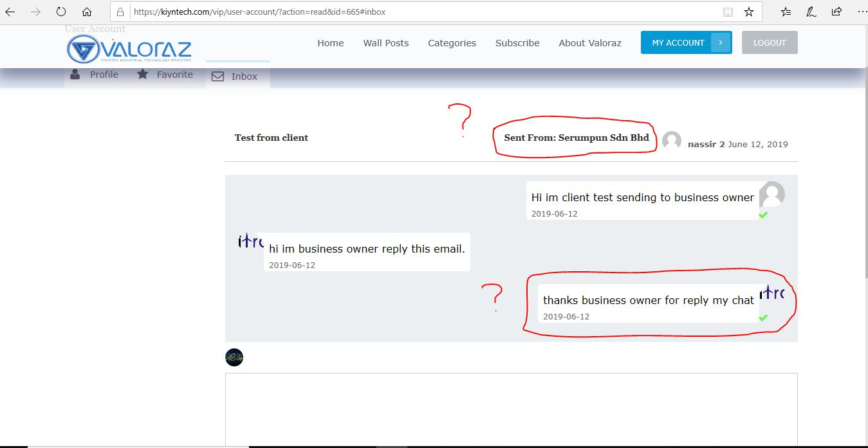The width and height of the screenshot is (868, 448).
Task: Open the Home menu item
Action: pos(330,43)
